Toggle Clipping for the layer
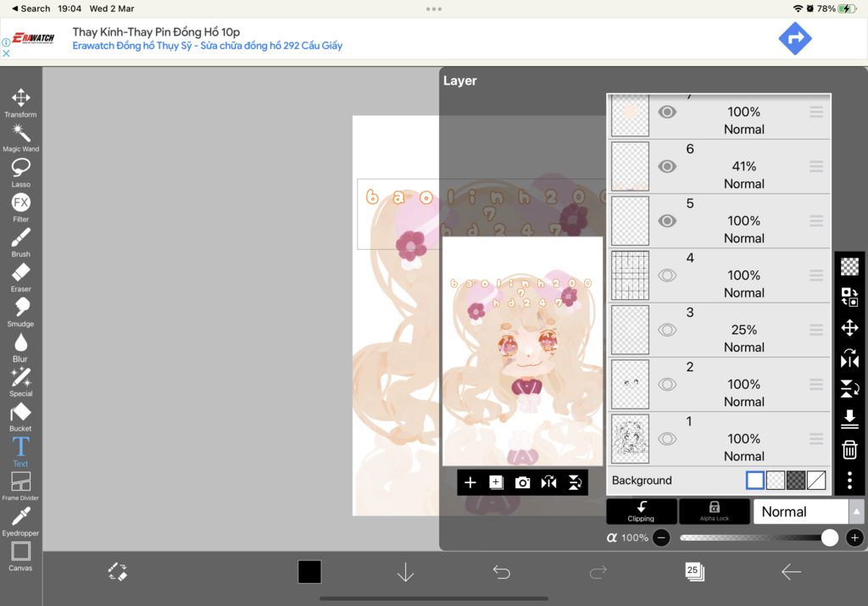The height and width of the screenshot is (606, 868). [x=641, y=511]
